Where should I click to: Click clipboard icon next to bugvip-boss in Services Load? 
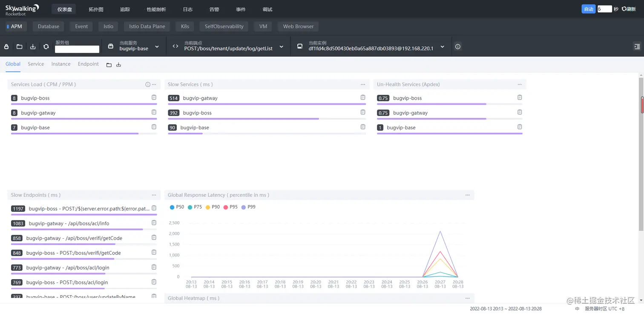coord(154,97)
